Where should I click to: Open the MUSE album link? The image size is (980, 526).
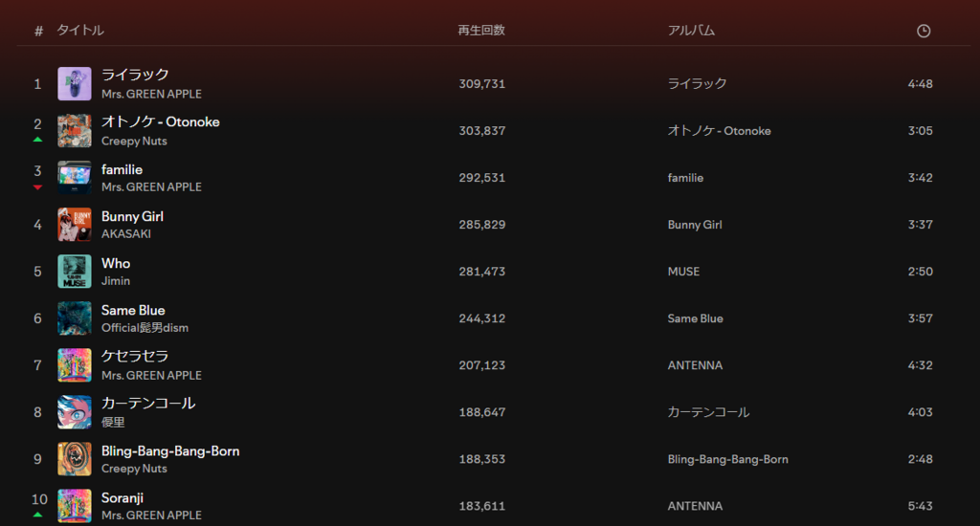[683, 271]
